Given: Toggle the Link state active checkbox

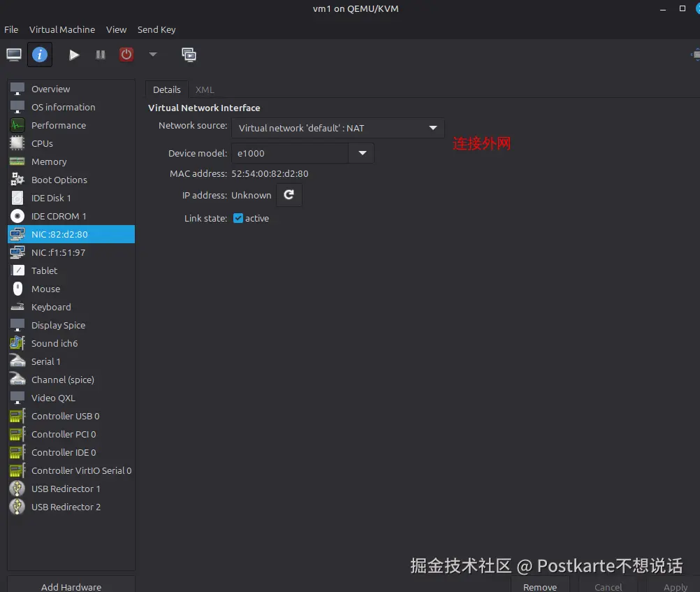Looking at the screenshot, I should (238, 218).
